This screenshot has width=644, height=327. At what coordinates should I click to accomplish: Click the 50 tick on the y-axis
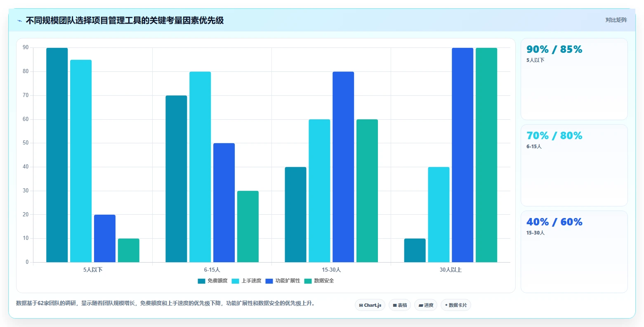(x=26, y=143)
